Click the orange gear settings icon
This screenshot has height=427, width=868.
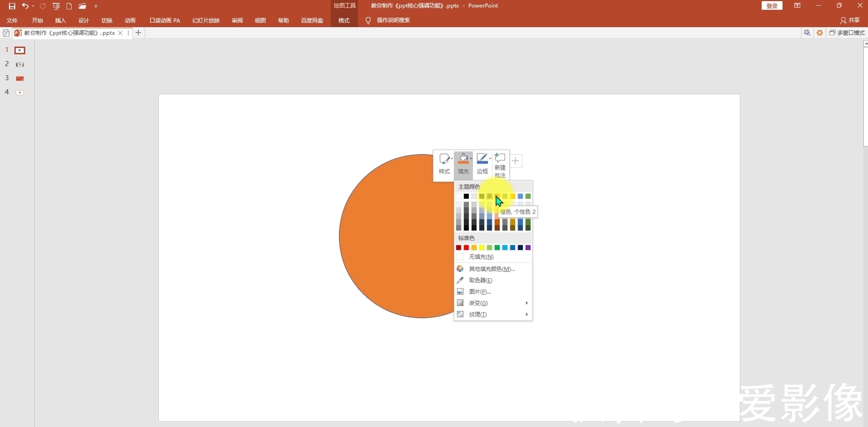pos(820,33)
